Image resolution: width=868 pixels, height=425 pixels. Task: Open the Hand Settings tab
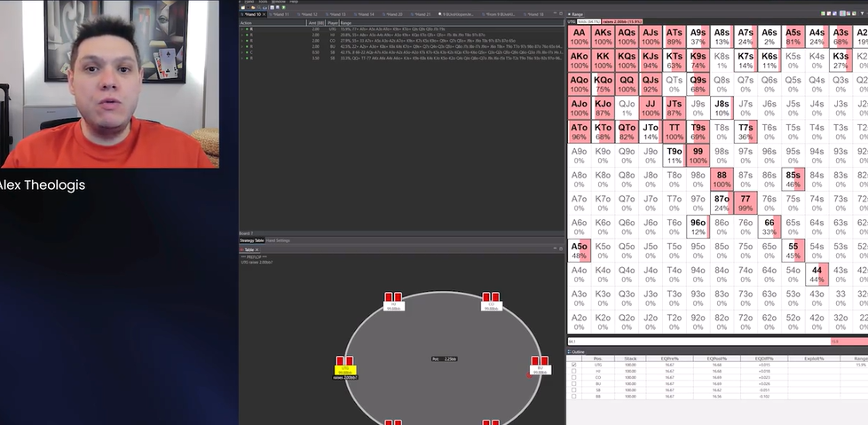(278, 240)
